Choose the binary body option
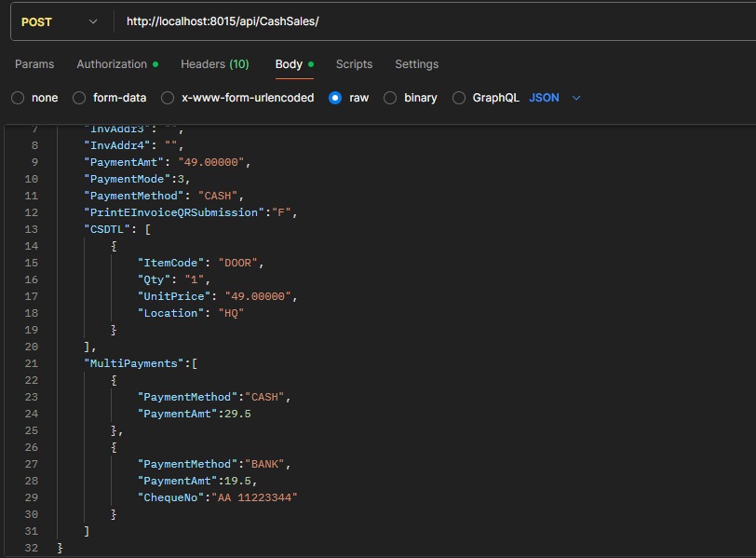Image resolution: width=756 pixels, height=558 pixels. 390,98
